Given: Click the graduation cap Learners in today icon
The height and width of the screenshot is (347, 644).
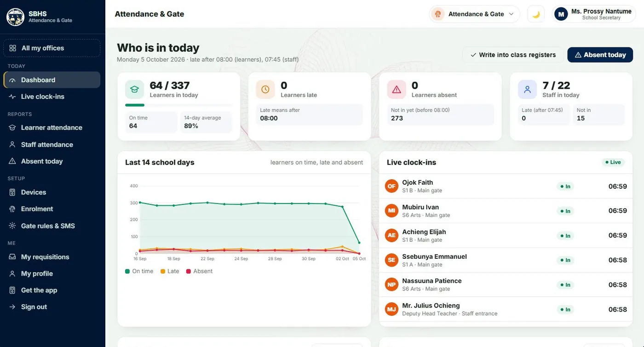Looking at the screenshot, I should click(134, 90).
